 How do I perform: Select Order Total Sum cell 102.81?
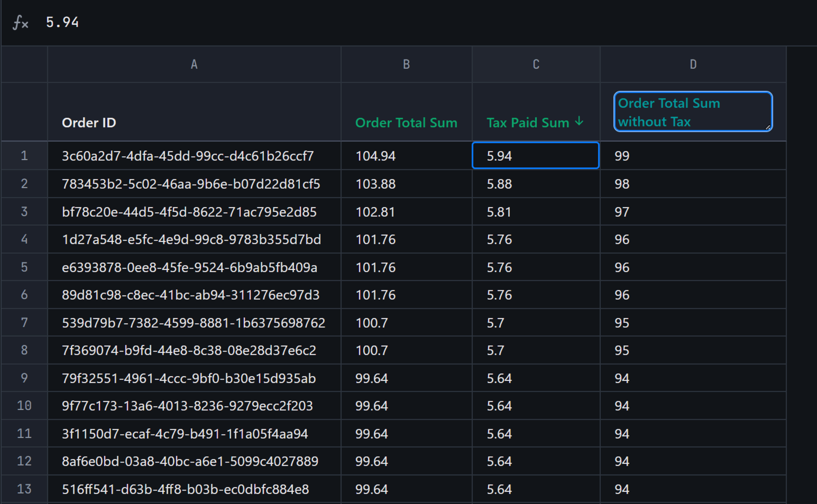point(406,212)
